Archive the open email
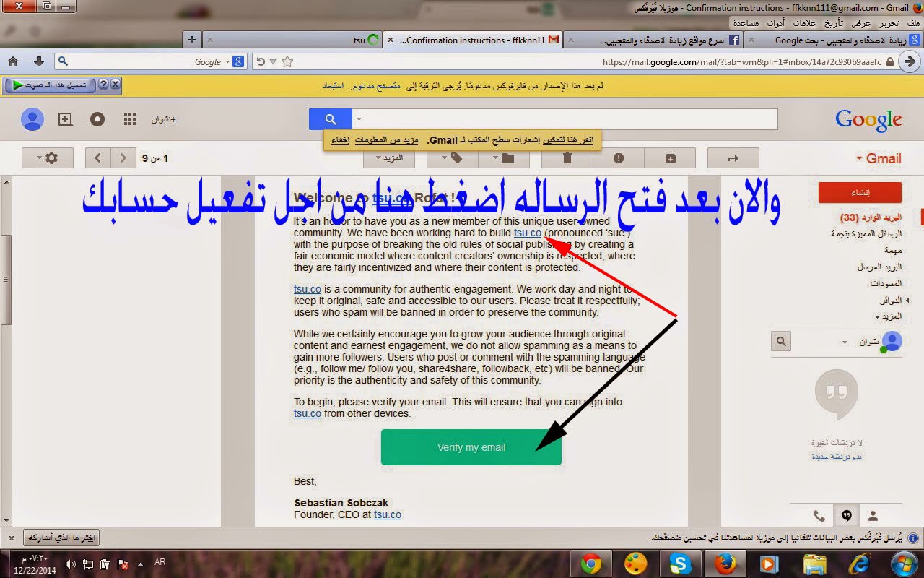Screen dimensions: 924x578 tap(671, 158)
